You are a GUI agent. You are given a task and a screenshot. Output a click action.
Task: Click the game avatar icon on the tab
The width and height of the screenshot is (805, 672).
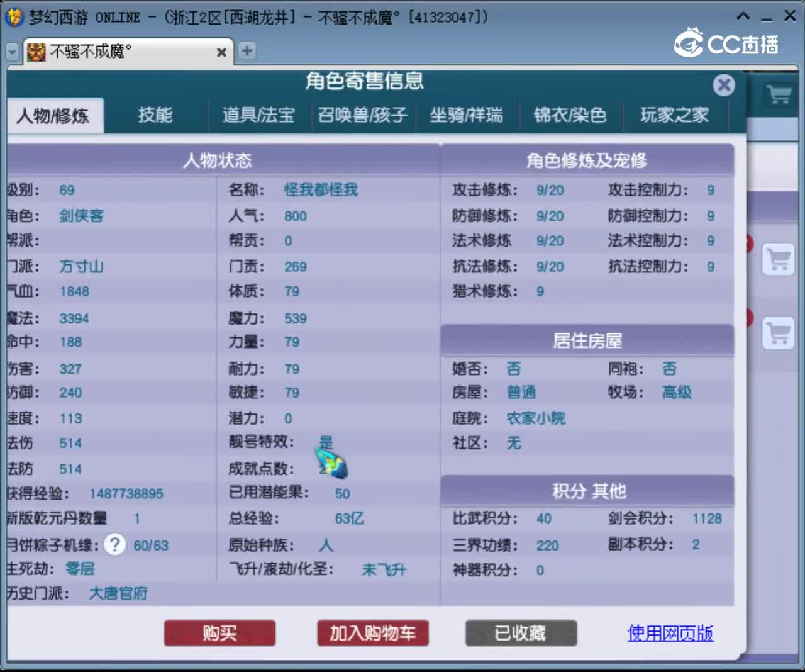36,52
